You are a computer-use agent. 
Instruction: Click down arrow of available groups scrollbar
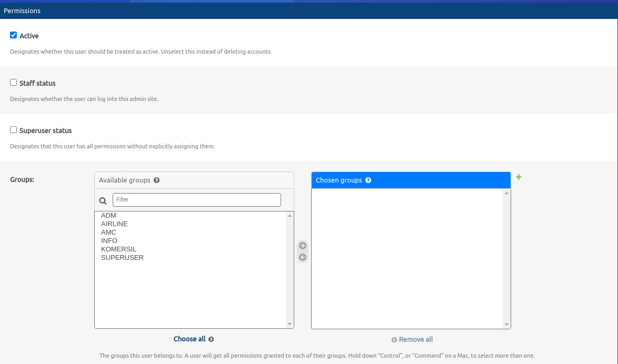pyautogui.click(x=290, y=324)
